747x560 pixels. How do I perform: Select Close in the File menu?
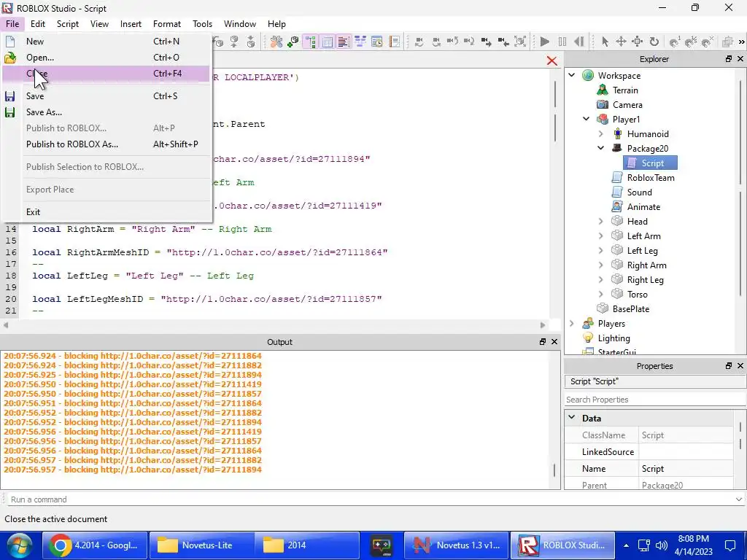106,74
